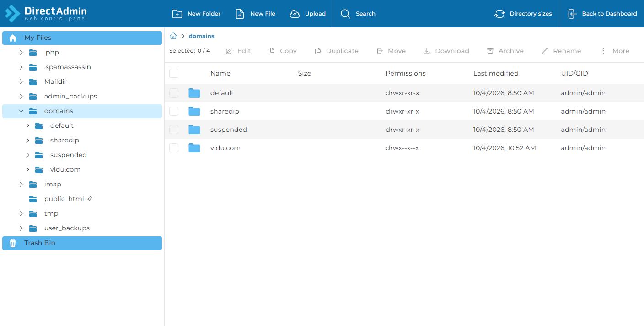The image size is (644, 326).
Task: Expand the user_backups tree node
Action: (x=21, y=228)
